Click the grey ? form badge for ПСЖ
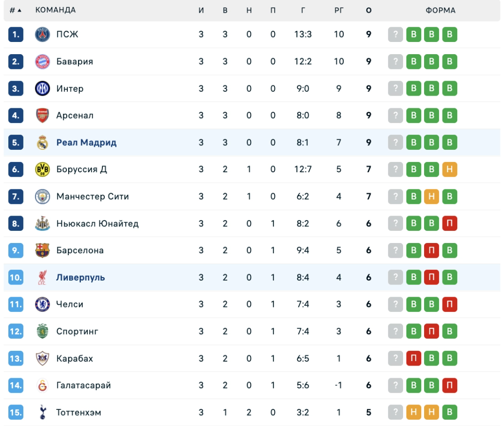 click(x=395, y=35)
